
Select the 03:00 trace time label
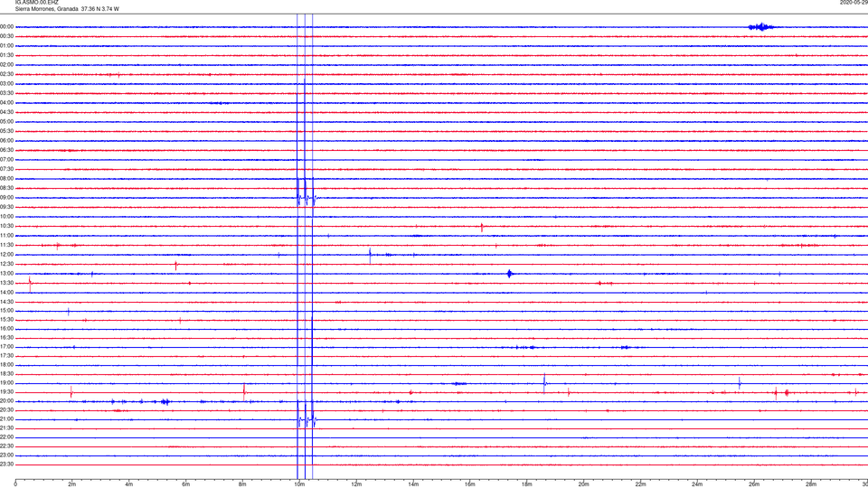click(7, 83)
